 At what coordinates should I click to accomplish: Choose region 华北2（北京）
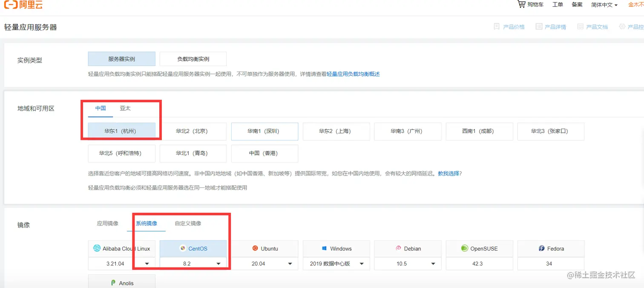[193, 131]
